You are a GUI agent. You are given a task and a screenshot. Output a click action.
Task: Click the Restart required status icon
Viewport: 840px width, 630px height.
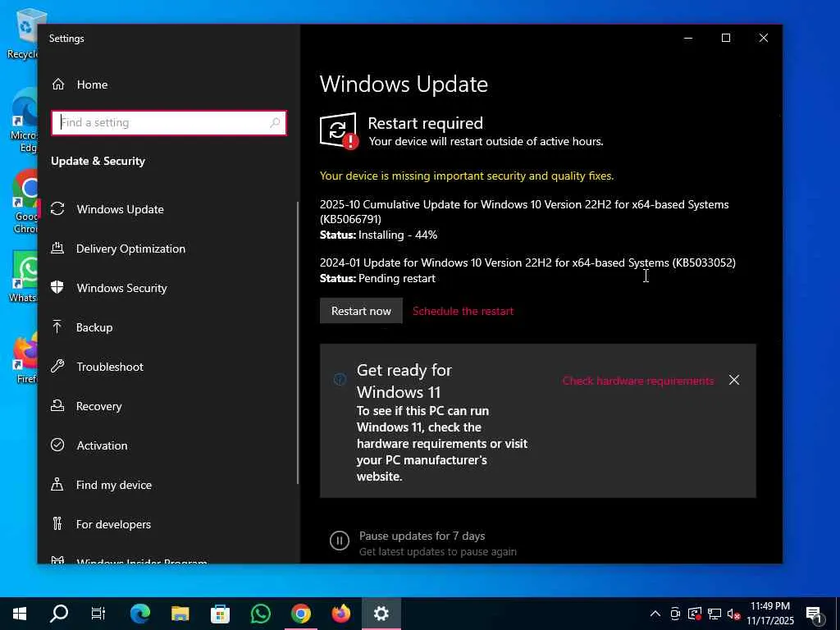tap(339, 131)
